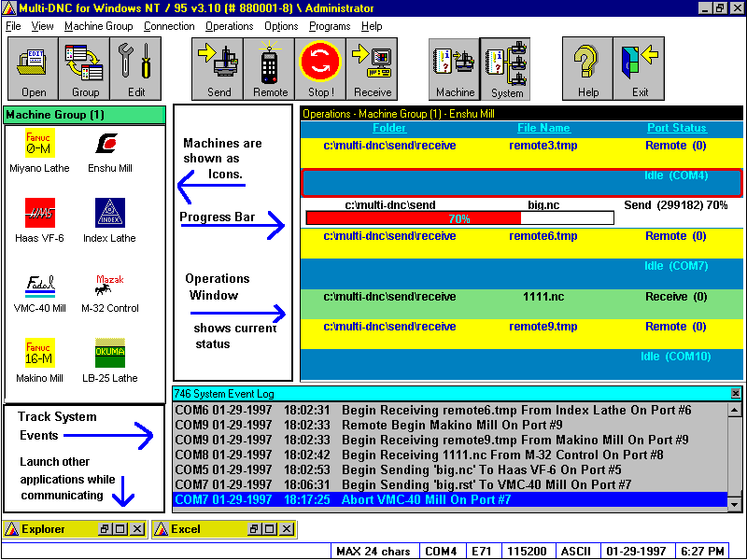Viewport: 747px width, 560px height.
Task: Click the Send toolbar button
Action: pyautogui.click(x=218, y=69)
